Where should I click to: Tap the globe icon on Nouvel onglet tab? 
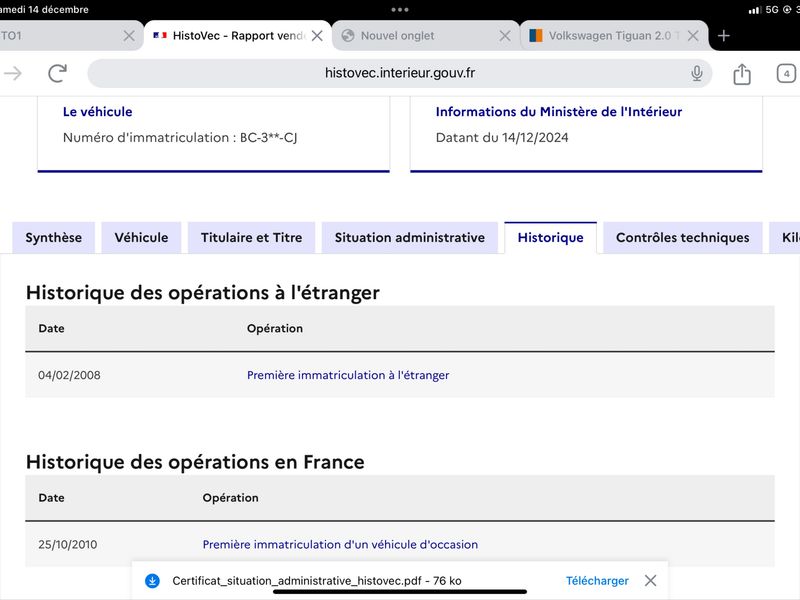[348, 35]
